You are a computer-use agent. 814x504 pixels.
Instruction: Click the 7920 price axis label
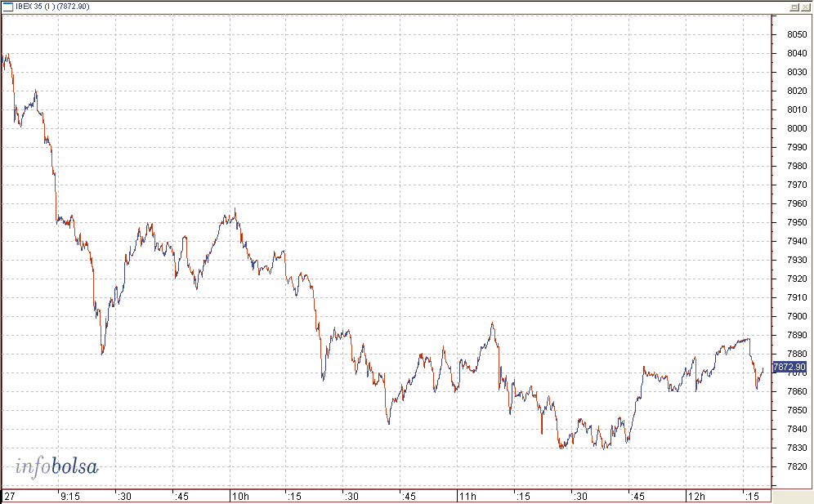(797, 279)
